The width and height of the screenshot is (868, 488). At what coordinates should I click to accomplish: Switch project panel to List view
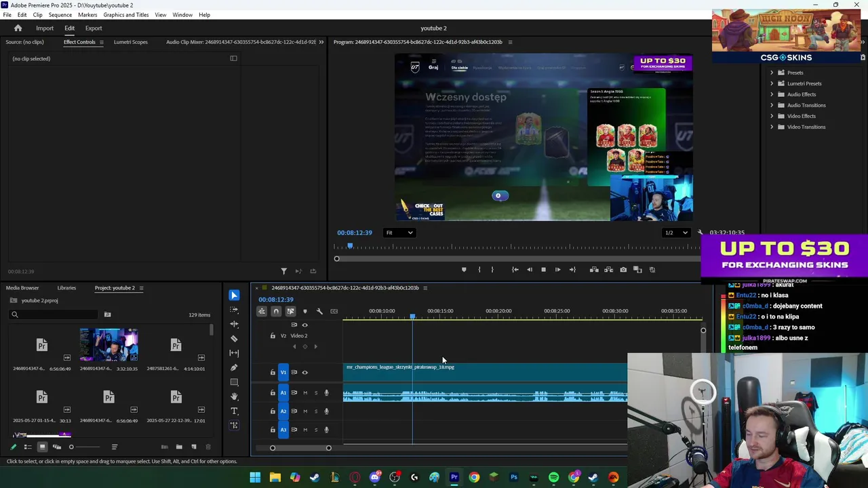point(28,447)
